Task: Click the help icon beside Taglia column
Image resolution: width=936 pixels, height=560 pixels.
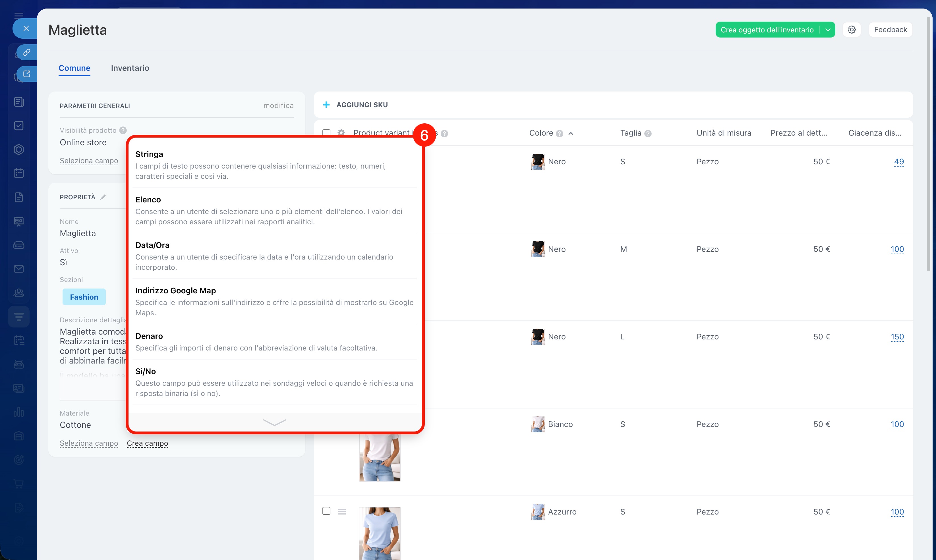Action: 648,134
